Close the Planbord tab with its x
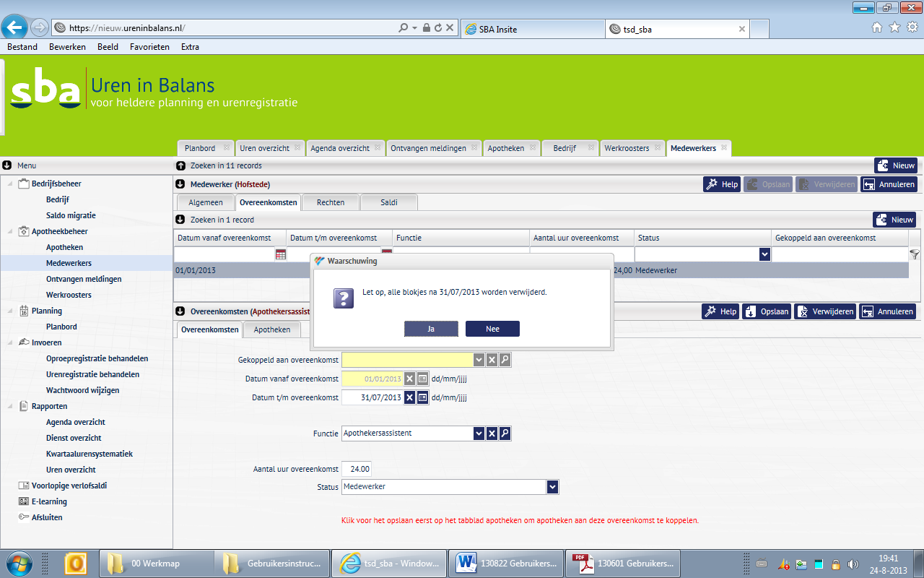Viewport: 924px width, 578px height. point(227,148)
